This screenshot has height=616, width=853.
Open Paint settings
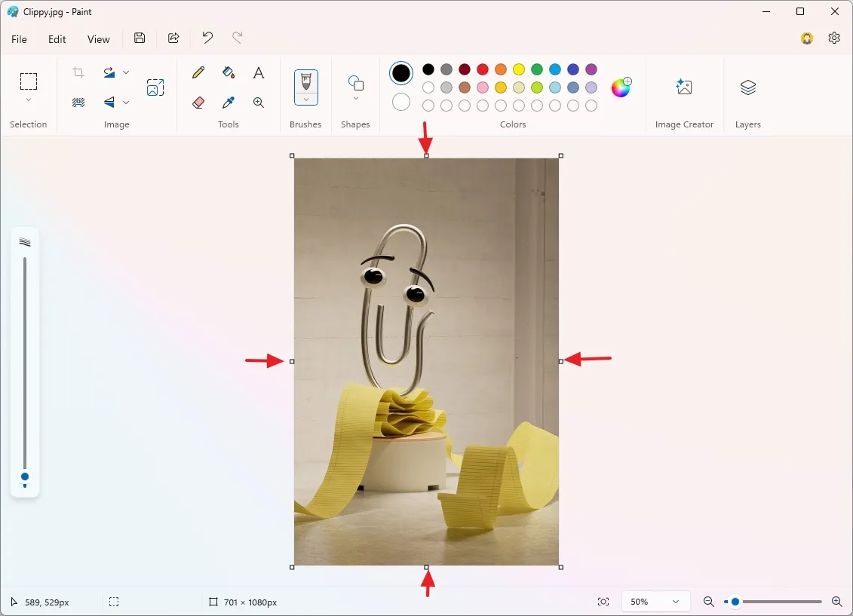pos(833,37)
